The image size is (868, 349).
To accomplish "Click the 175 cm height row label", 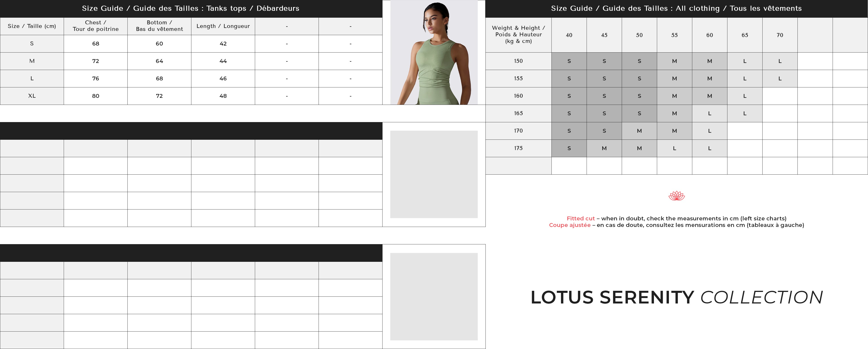I will pos(518,148).
